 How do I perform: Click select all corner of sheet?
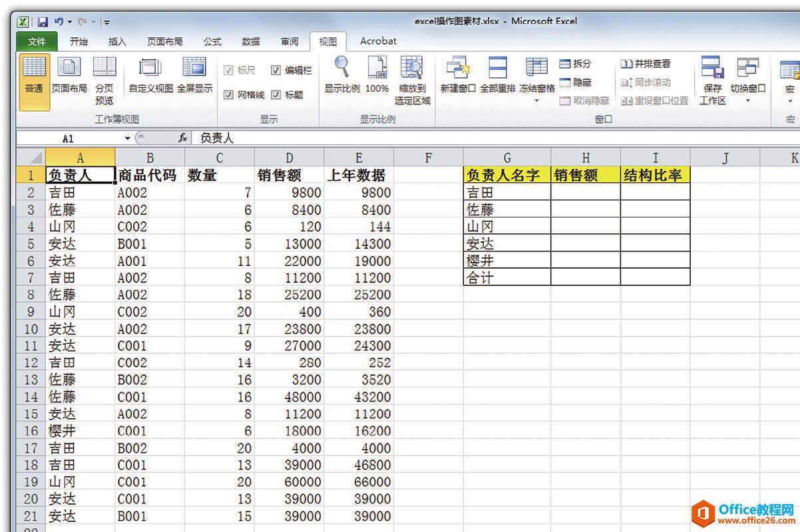pos(31,158)
